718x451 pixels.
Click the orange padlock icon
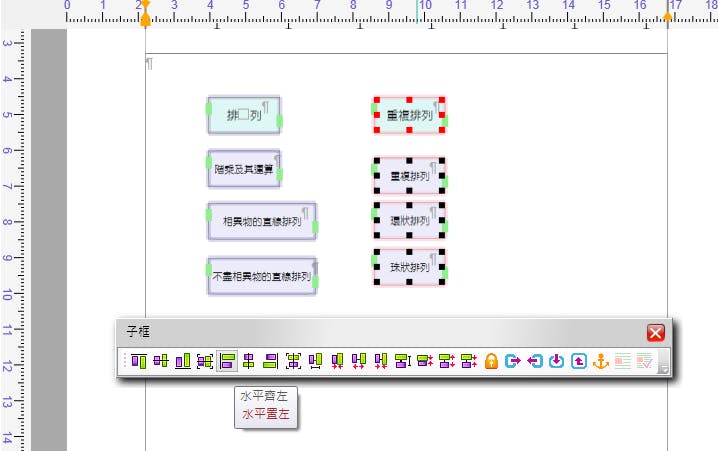point(491,361)
